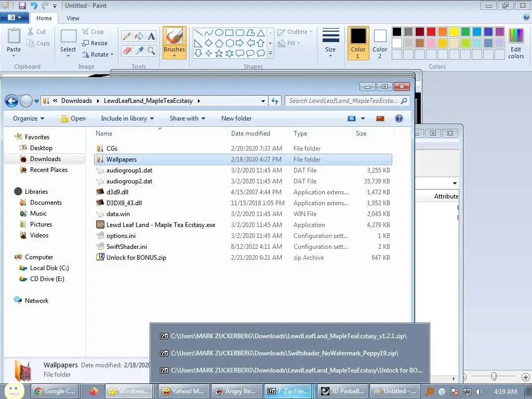Screen dimensions: 532x399
Task: Click Downloads in address breadcrumb
Action: 77,101
